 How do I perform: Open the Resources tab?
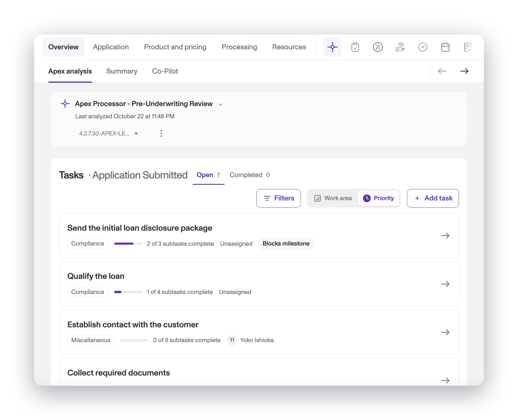tap(289, 47)
